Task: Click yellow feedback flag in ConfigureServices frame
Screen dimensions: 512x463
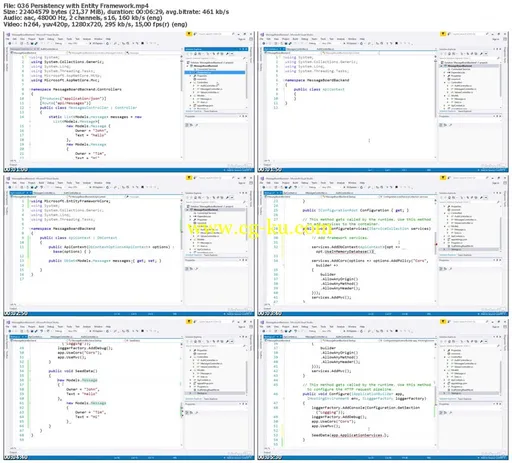Action: pyautogui.click(x=443, y=178)
